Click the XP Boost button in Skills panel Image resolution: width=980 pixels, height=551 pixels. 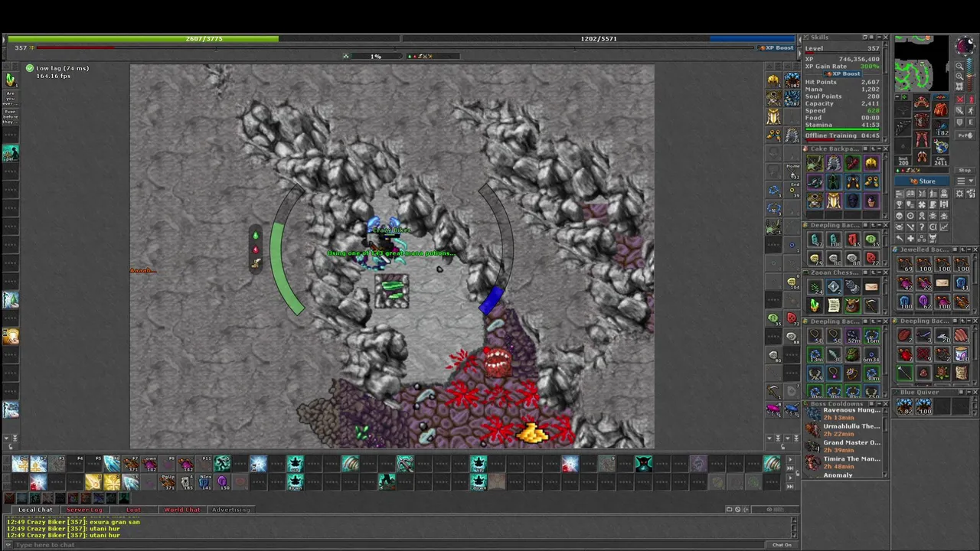pyautogui.click(x=843, y=73)
